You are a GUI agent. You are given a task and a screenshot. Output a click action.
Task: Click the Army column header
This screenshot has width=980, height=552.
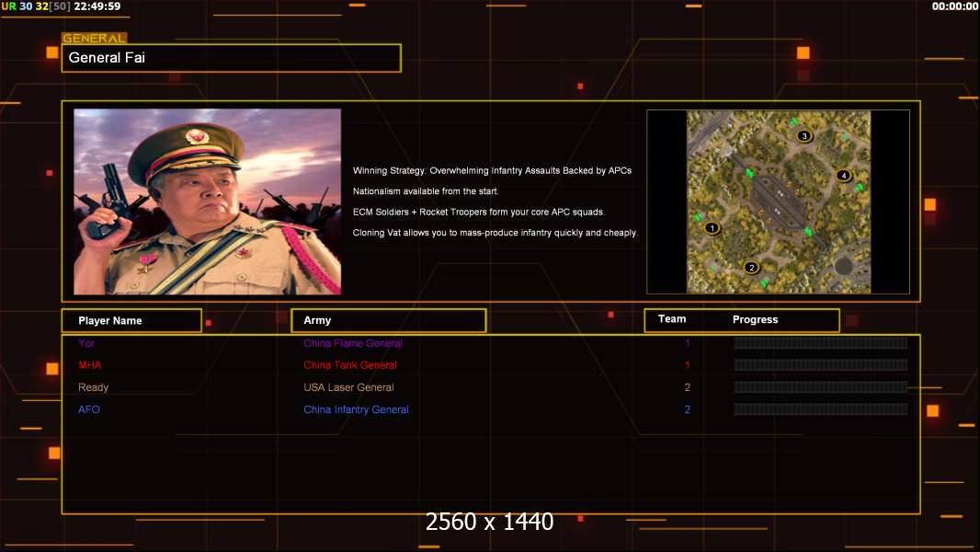click(x=389, y=321)
